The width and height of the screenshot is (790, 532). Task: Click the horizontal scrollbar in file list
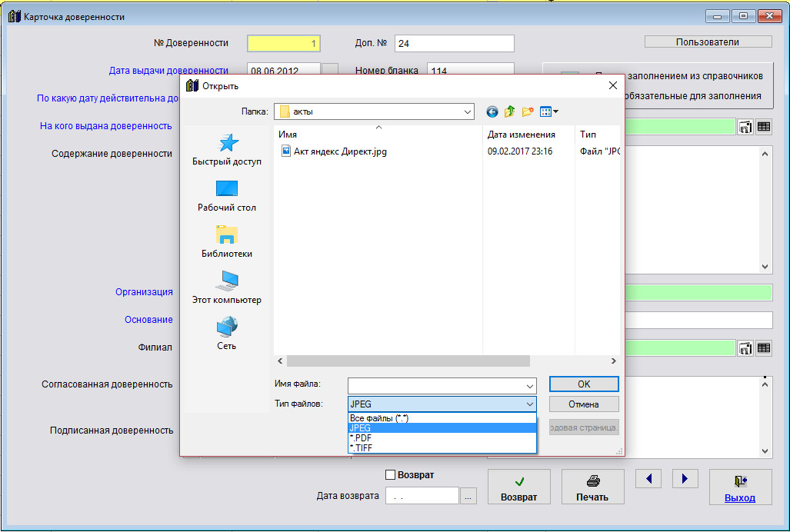[408, 361]
